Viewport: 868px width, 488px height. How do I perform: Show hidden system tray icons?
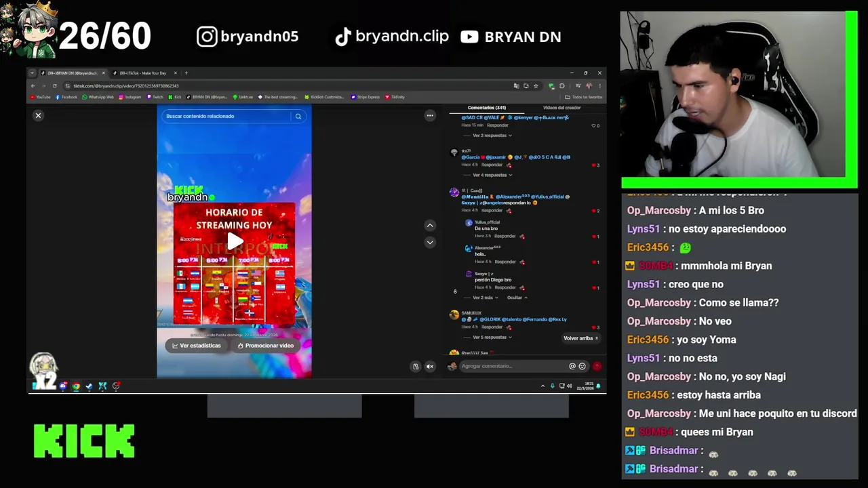point(542,386)
